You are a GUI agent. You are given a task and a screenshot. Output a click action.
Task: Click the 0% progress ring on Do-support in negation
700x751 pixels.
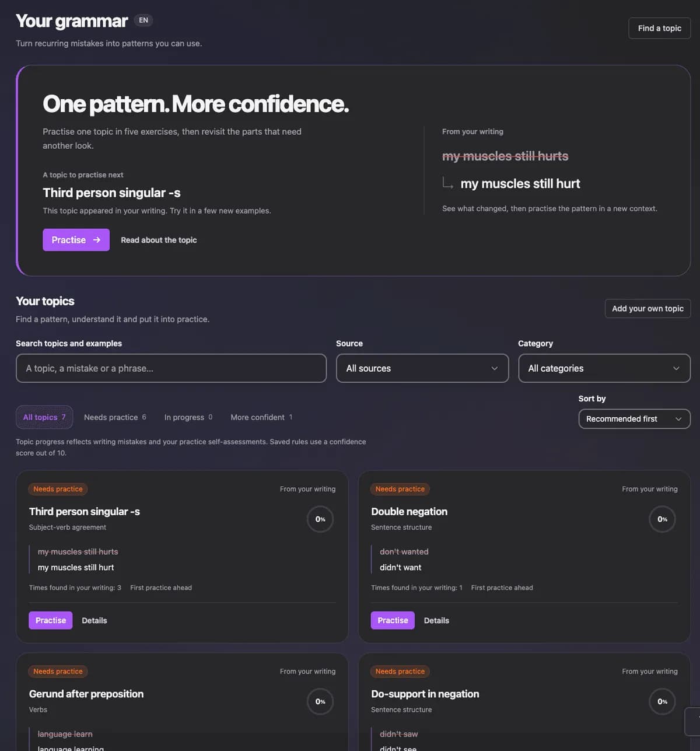click(662, 701)
